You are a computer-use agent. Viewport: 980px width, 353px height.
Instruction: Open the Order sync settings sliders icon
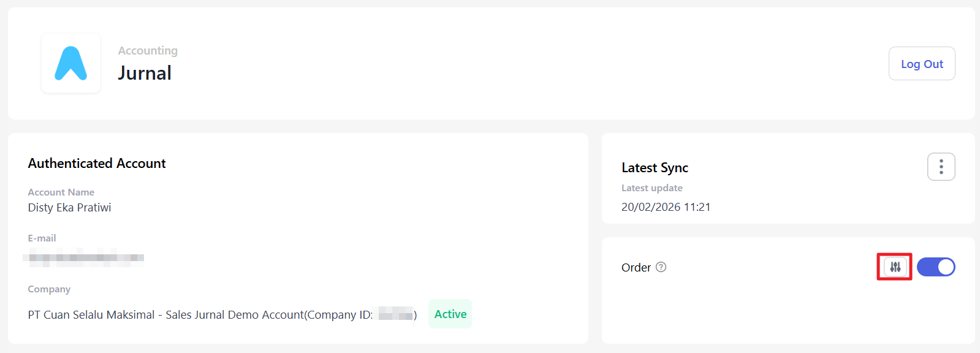click(x=895, y=267)
